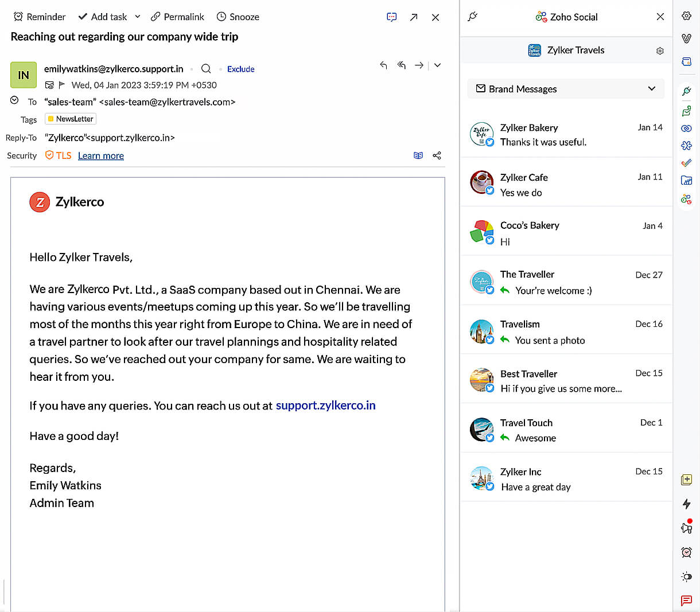The width and height of the screenshot is (700, 612).
Task: Click the Reminder bell icon
Action: click(18, 17)
